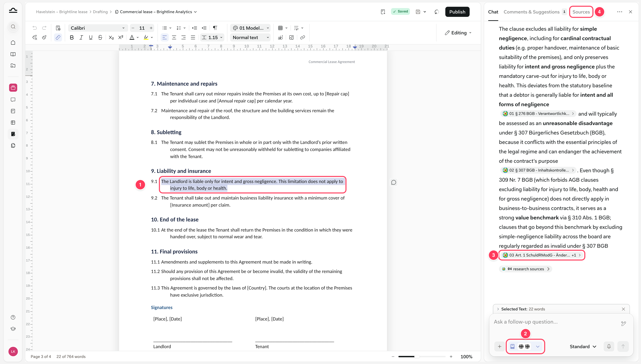The image size is (641, 364).
Task: Toggle italic formatting
Action: point(81,37)
